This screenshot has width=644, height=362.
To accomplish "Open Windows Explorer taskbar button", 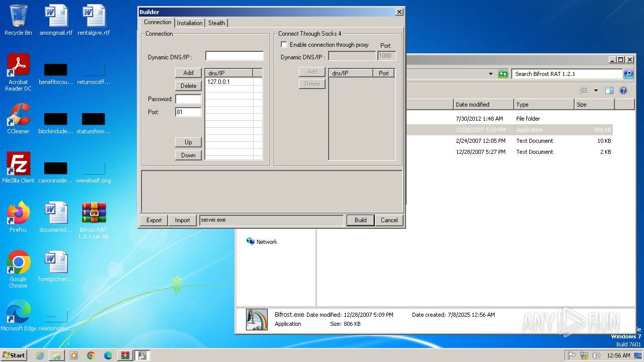I will [57, 355].
